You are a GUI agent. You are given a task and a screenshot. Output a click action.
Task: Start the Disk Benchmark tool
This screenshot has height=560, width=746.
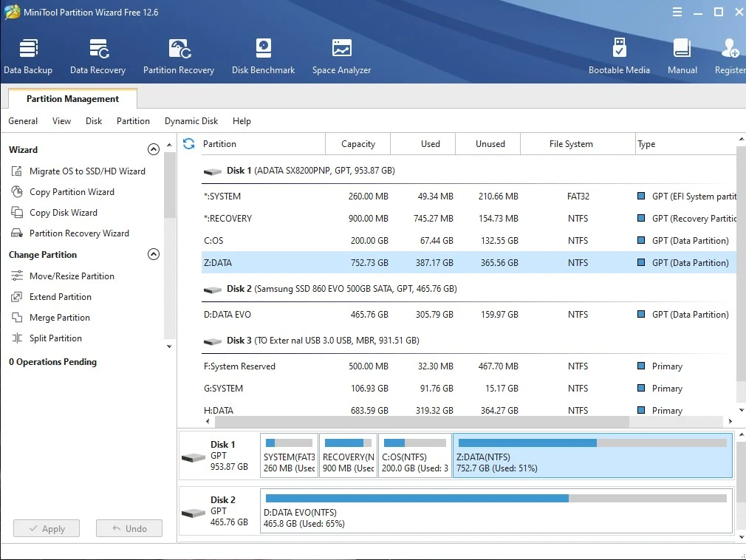263,57
